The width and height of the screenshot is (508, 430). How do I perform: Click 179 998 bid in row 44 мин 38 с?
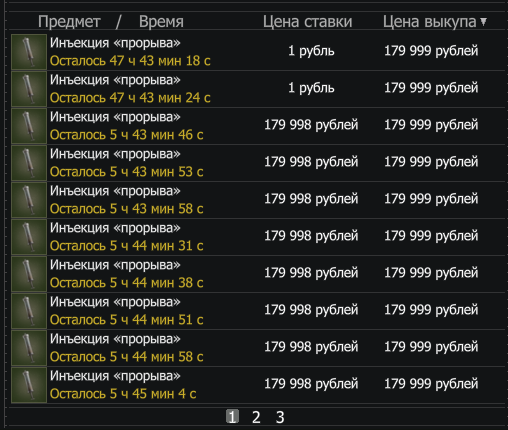311,273
